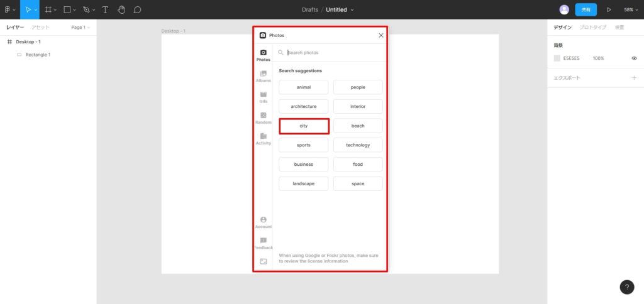Click the E5E5E5 background color swatch
This screenshot has height=304, width=644.
pyautogui.click(x=557, y=58)
